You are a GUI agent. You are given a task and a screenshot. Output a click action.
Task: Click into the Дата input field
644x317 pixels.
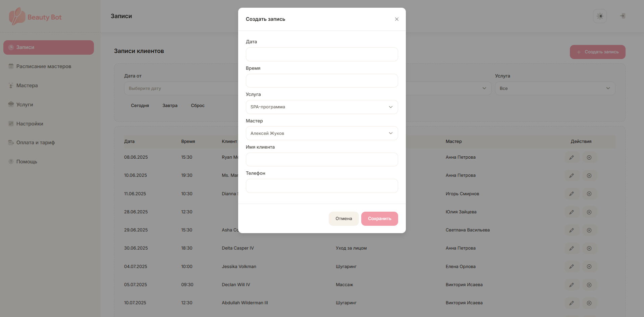[322, 54]
